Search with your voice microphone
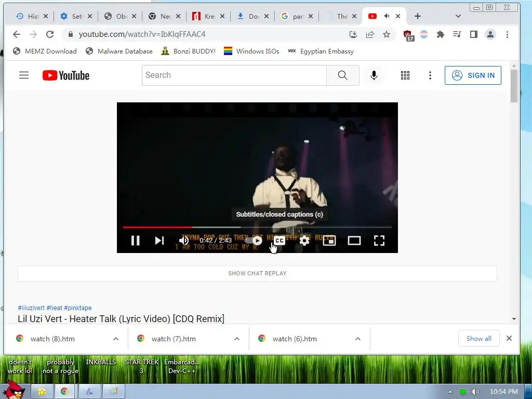The height and width of the screenshot is (399, 532). (x=374, y=75)
